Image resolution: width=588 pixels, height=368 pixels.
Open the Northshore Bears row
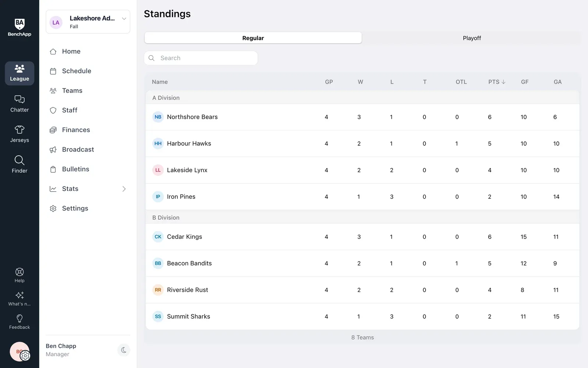362,117
